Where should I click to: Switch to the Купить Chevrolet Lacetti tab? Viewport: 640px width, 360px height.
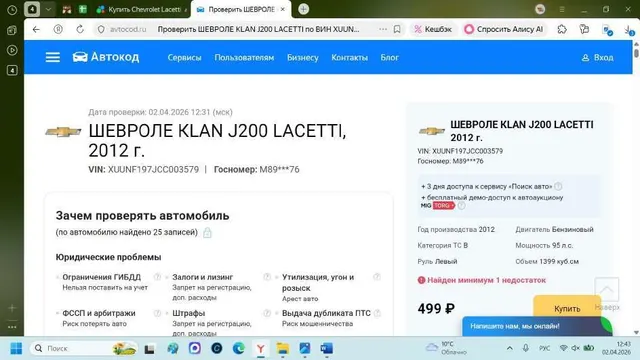(x=142, y=9)
